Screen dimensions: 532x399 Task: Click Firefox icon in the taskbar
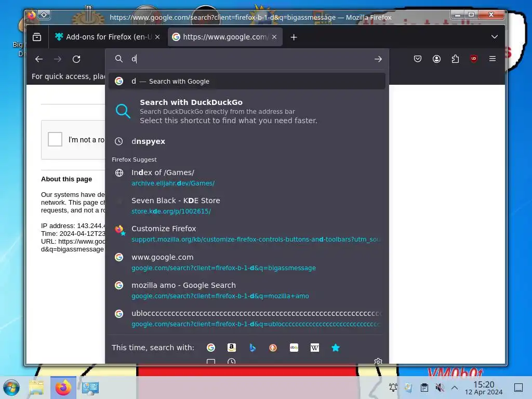(63, 388)
